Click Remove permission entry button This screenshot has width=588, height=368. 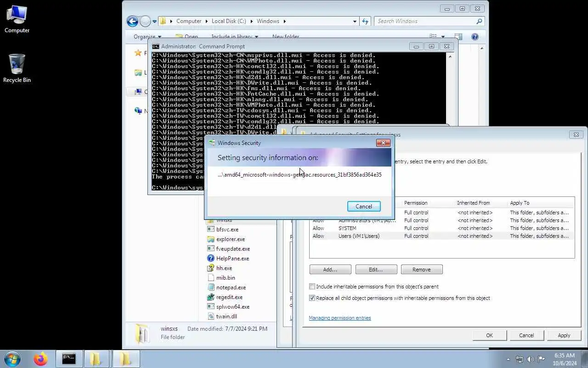pos(422,270)
